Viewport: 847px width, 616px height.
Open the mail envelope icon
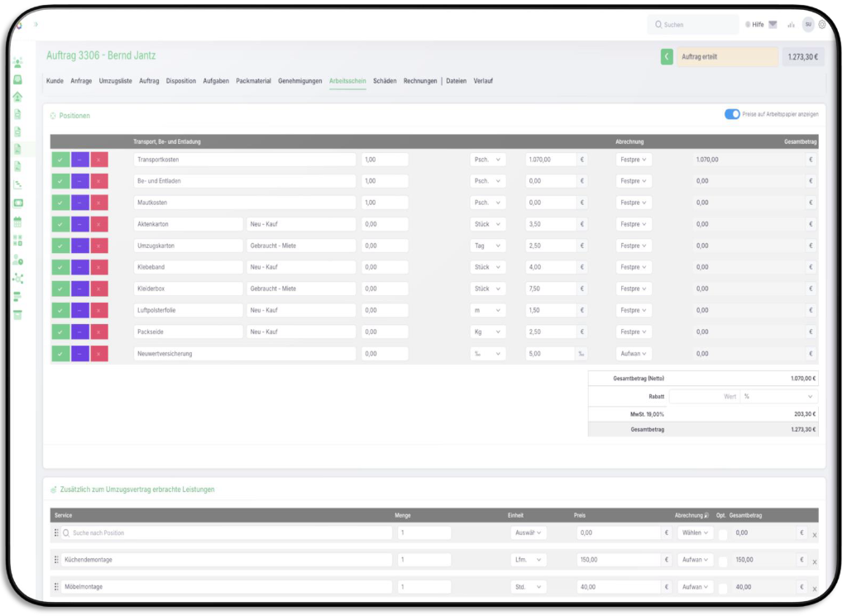pyautogui.click(x=773, y=25)
